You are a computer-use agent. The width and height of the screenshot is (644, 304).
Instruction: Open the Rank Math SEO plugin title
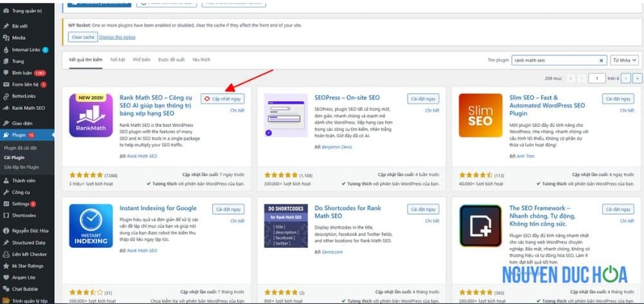[156, 105]
